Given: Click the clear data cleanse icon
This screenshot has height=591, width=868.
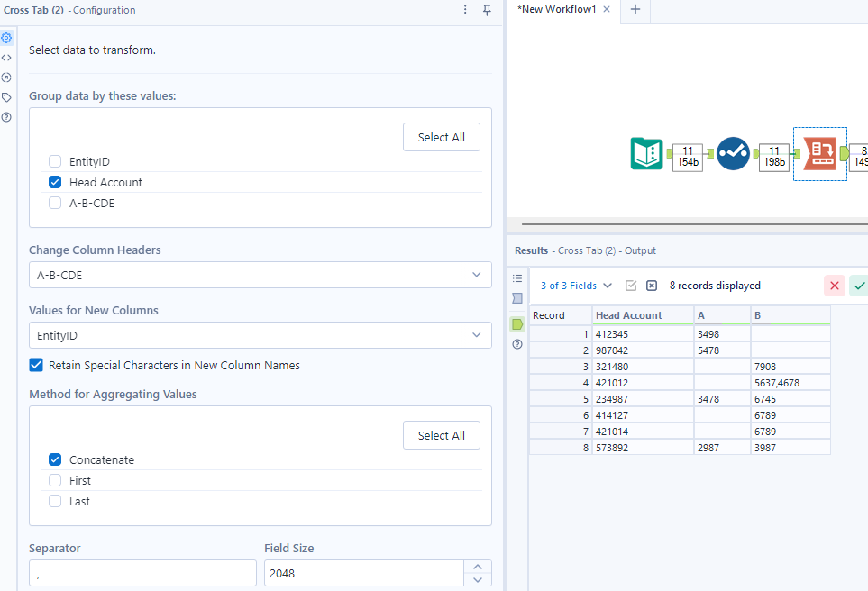Looking at the screenshot, I should tap(652, 286).
